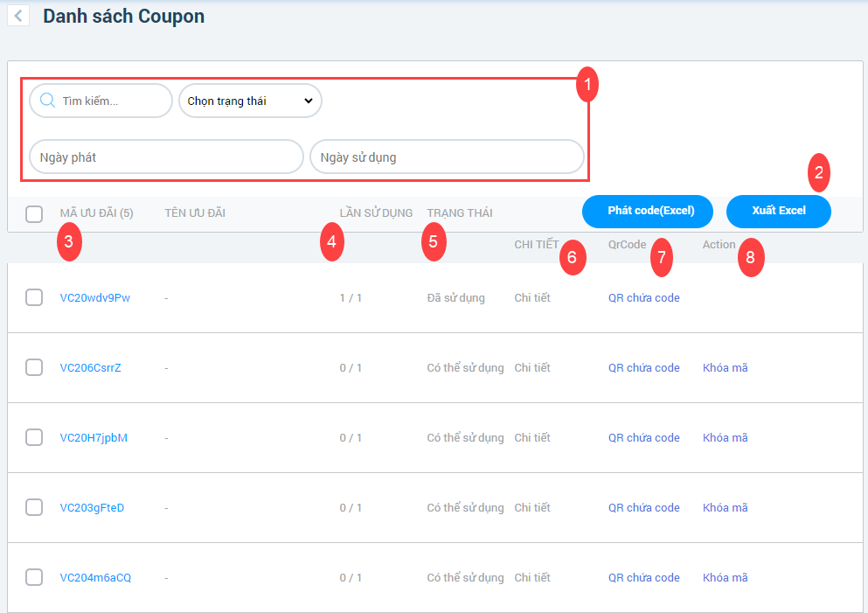The image size is (868, 613).
Task: Click Khóa mã for VC204m6aCQ
Action: tap(726, 577)
